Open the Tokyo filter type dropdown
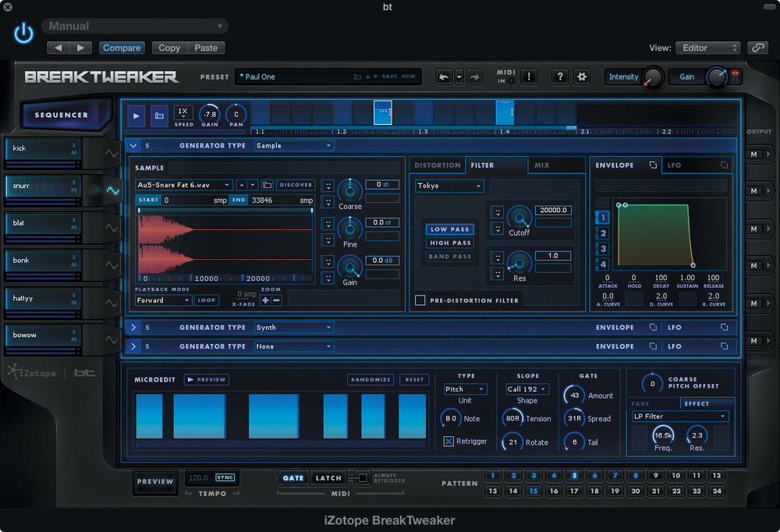 click(449, 186)
